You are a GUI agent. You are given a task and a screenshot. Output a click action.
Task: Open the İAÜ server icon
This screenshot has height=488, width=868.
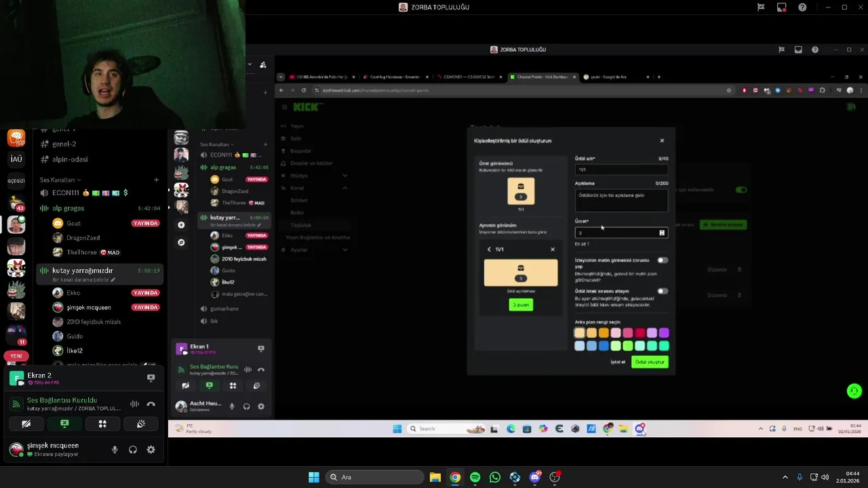click(x=16, y=159)
